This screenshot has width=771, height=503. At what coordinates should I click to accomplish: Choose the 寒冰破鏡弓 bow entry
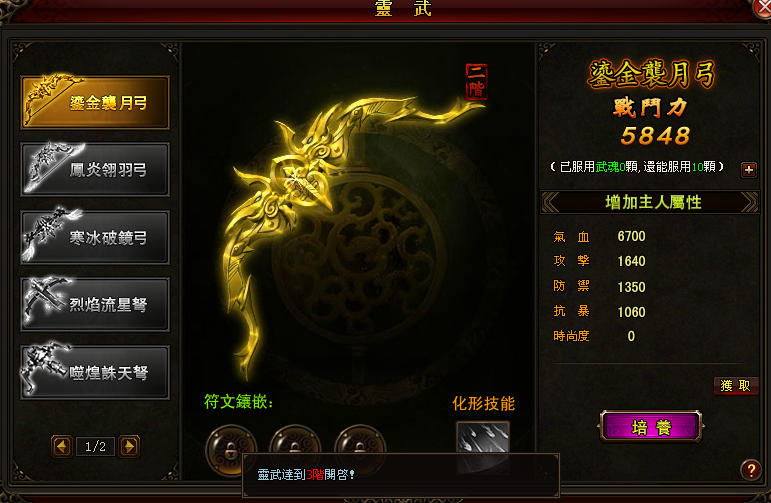pyautogui.click(x=95, y=237)
